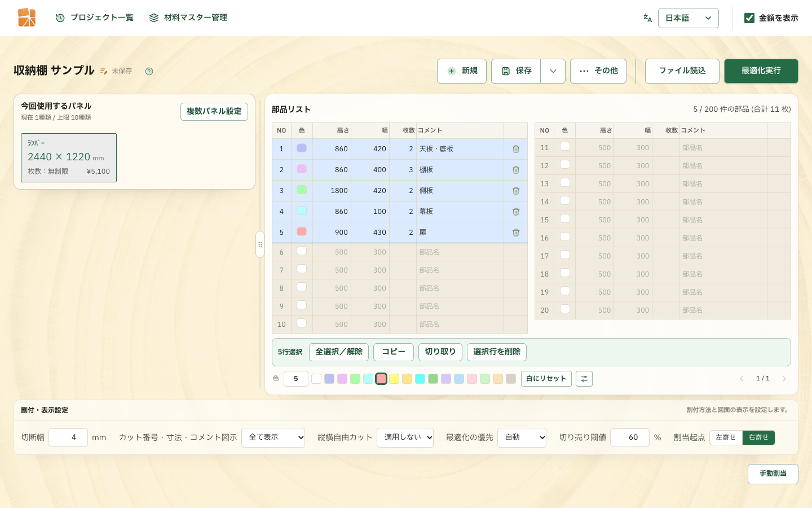812x508 pixels.
Task: Click 複数パネル設定 button
Action: click(x=214, y=112)
